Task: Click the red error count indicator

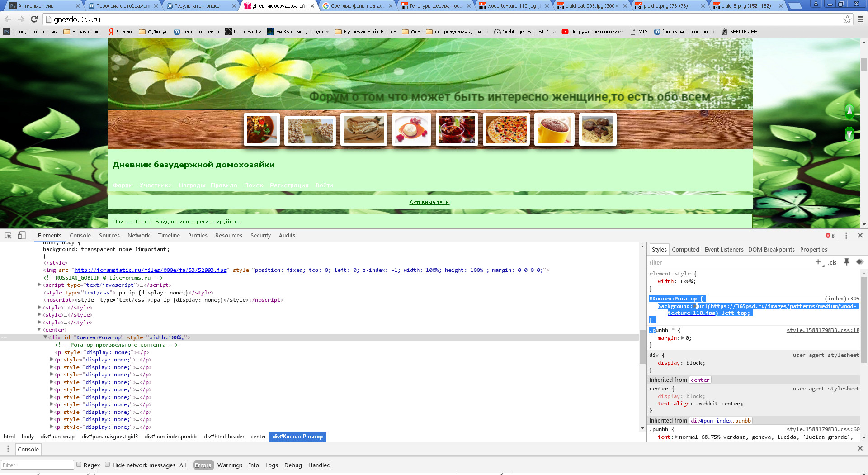Action: 830,236
